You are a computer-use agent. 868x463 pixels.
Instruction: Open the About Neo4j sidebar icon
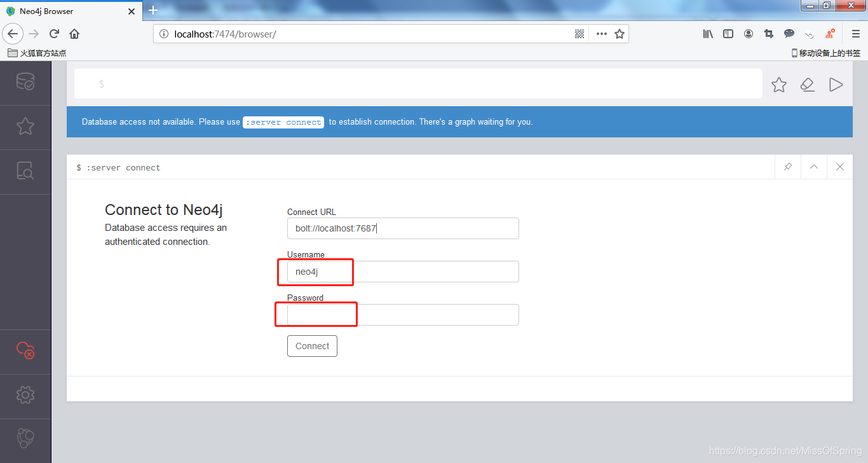coord(25,438)
